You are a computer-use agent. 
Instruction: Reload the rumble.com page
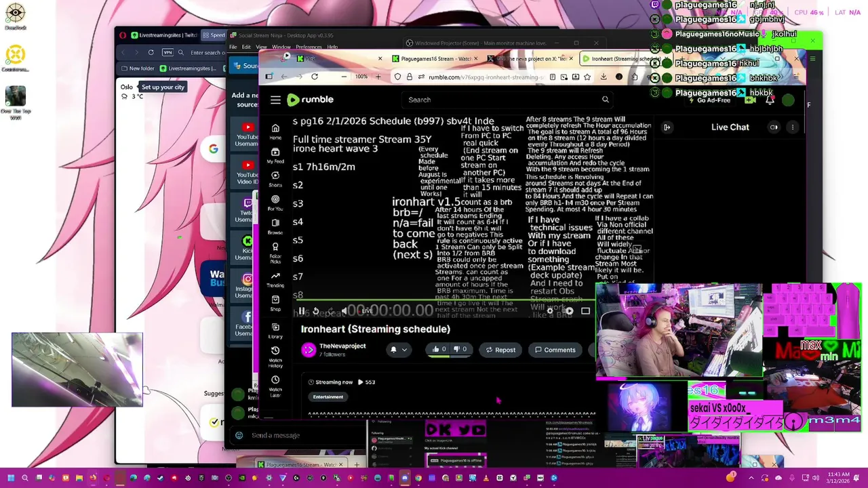pos(315,77)
